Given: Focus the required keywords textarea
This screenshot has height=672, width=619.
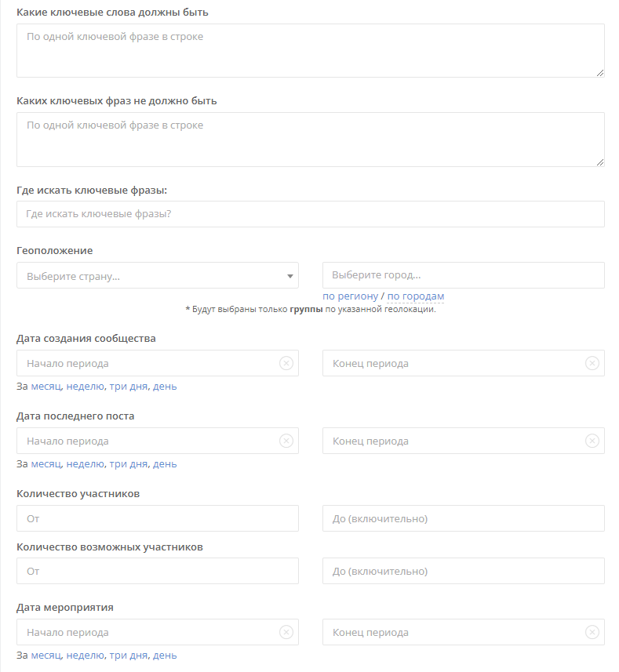Looking at the screenshot, I should point(311,50).
